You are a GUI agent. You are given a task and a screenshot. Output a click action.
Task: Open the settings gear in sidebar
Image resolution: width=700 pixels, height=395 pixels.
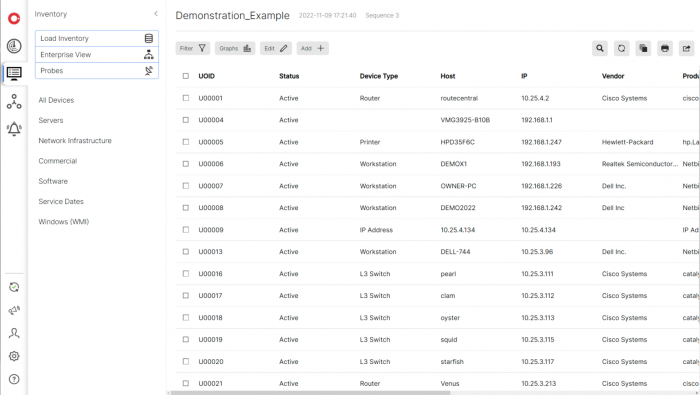coord(14,356)
